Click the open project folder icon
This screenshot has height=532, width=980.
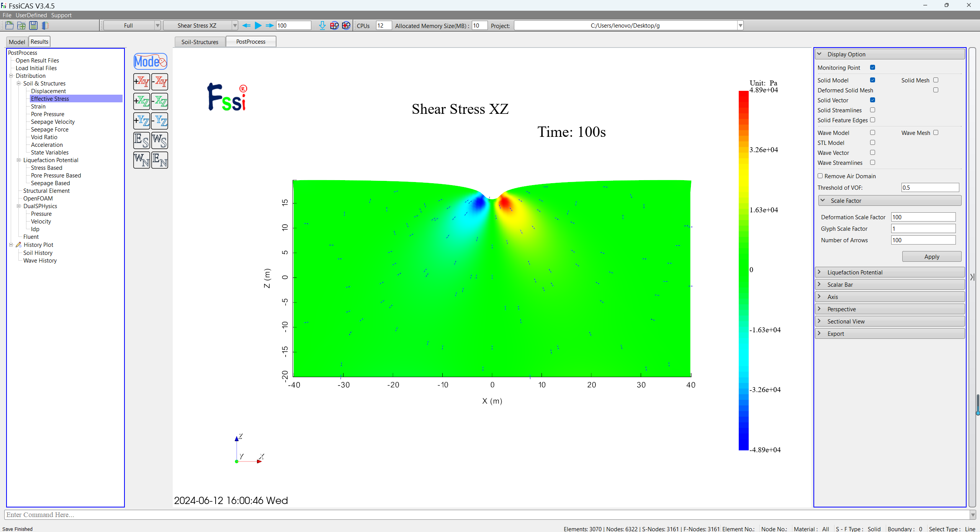coord(9,26)
